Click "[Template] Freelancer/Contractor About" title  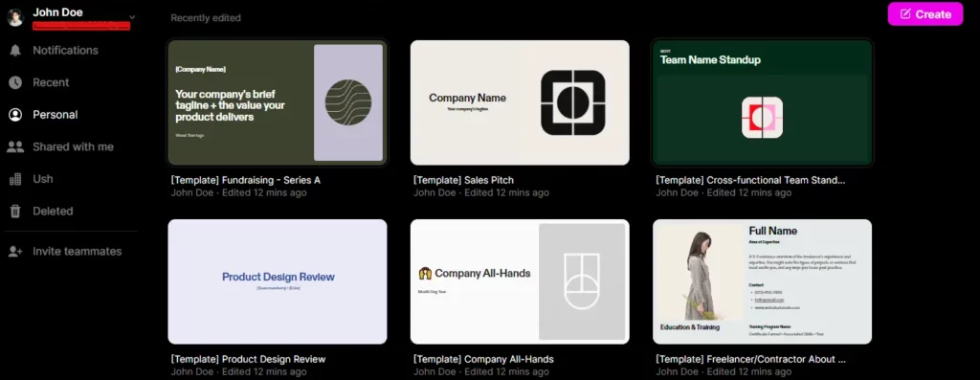(750, 359)
